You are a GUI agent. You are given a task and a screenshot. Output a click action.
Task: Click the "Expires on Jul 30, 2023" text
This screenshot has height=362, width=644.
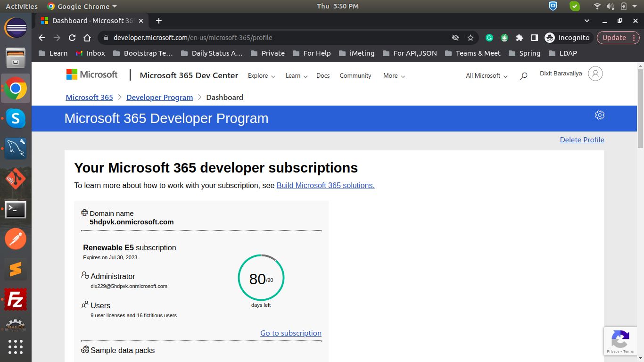tap(110, 257)
